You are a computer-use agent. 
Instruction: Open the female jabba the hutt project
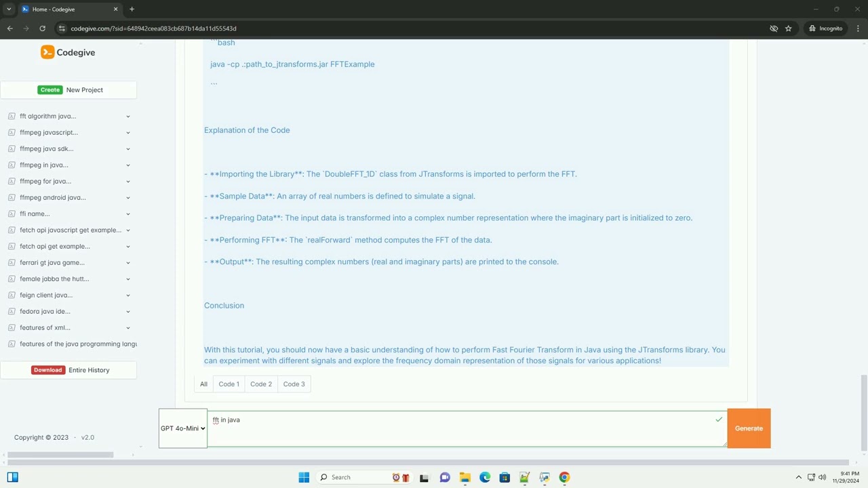[x=54, y=279]
